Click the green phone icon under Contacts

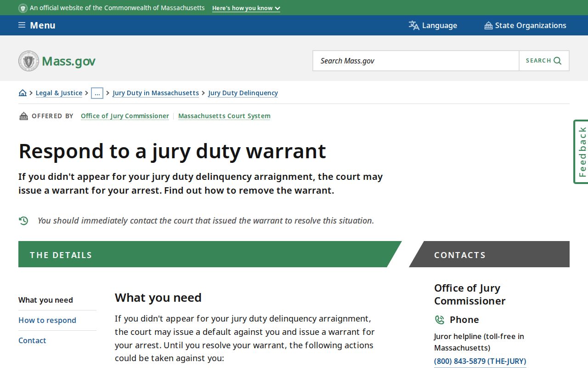tap(440, 320)
